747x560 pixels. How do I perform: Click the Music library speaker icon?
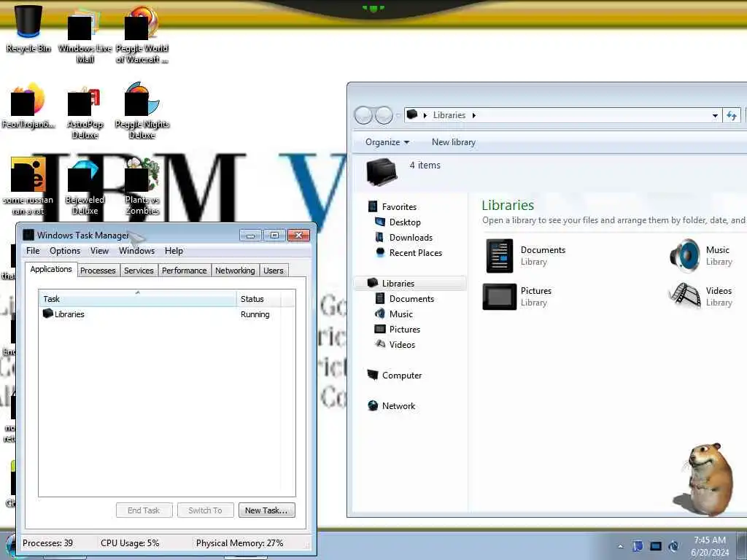[x=684, y=256]
